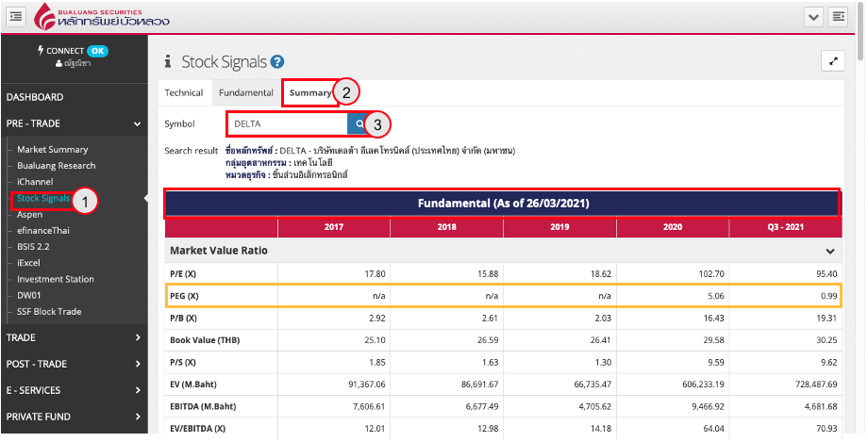Open Market Summary from sidebar
Image resolution: width=868 pixels, height=442 pixels.
[53, 149]
